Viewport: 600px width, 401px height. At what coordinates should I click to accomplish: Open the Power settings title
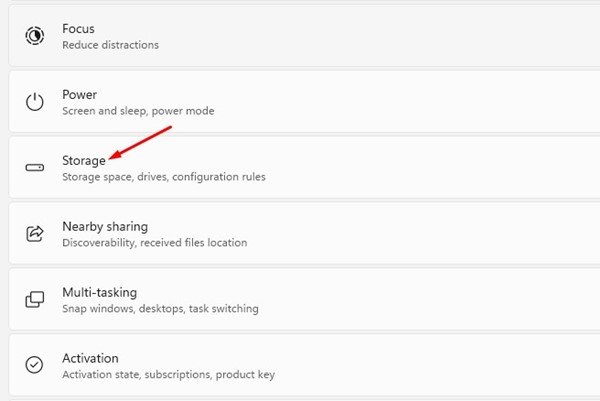(80, 94)
